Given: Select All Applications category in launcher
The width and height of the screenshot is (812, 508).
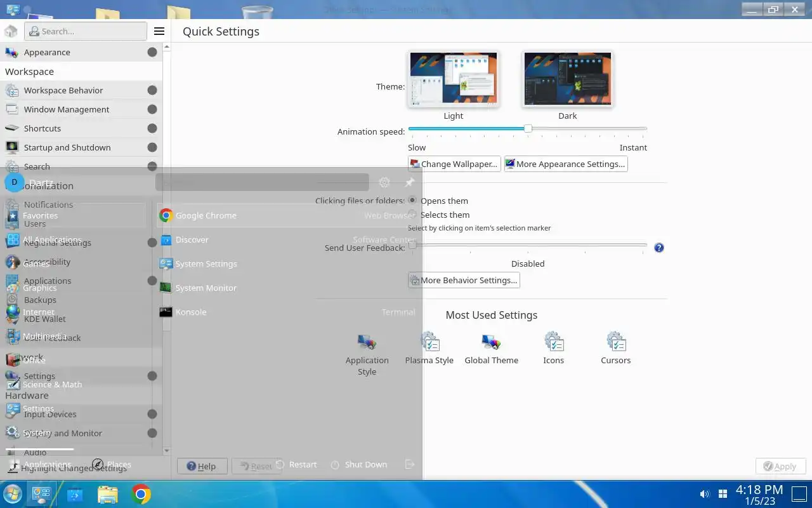Looking at the screenshot, I should (75, 240).
